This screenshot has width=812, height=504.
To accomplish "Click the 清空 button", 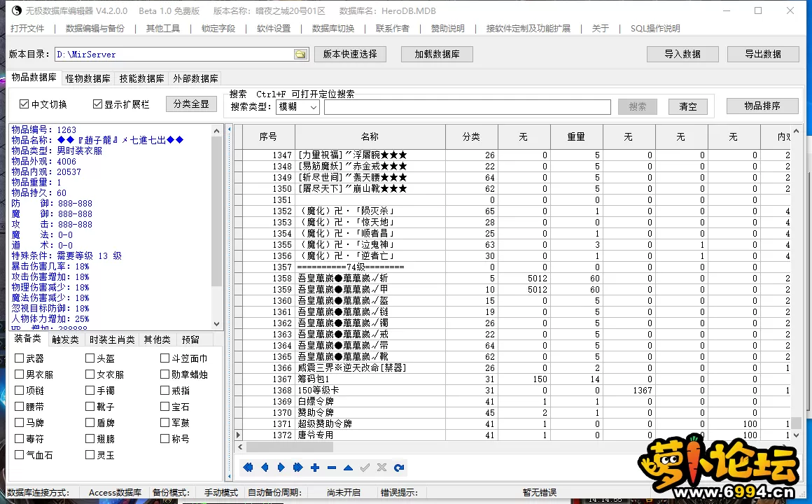I will [687, 106].
